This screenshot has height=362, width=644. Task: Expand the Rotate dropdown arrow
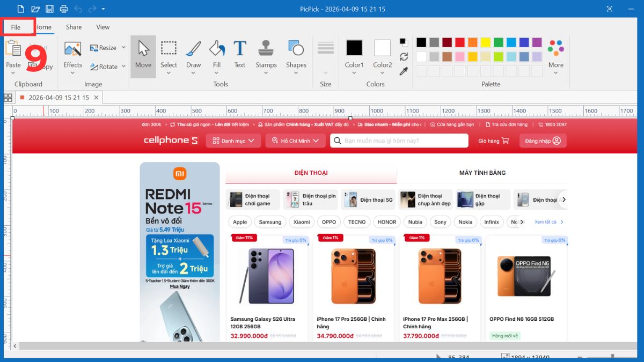pos(124,67)
